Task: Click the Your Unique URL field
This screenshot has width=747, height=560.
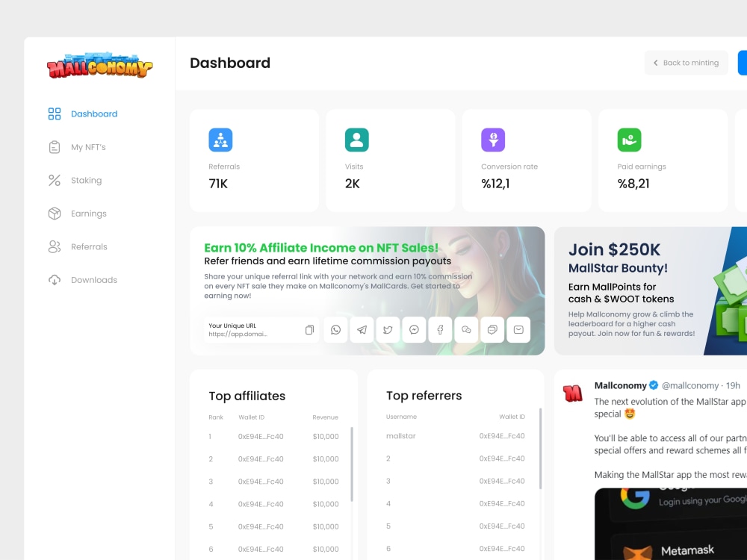Action: 261,329
